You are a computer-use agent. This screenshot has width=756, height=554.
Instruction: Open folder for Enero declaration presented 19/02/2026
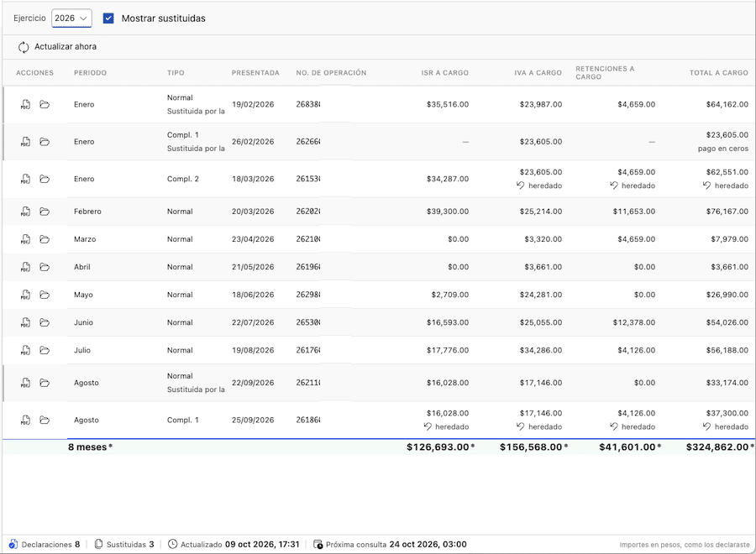point(45,105)
